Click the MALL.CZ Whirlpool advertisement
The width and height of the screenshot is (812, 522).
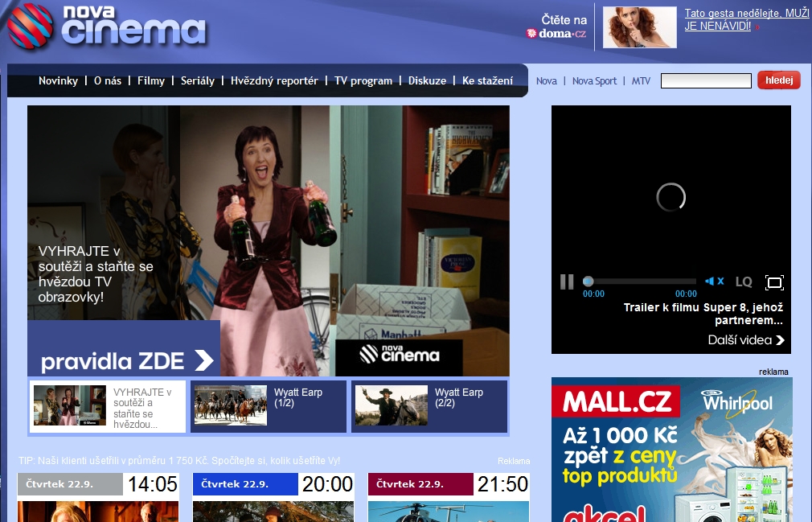pos(671,450)
